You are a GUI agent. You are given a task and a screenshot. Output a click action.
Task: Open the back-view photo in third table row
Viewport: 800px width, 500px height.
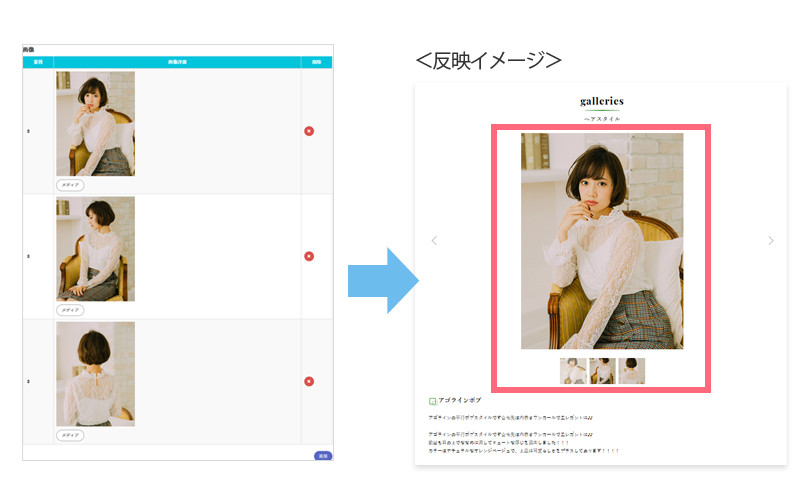click(95, 373)
